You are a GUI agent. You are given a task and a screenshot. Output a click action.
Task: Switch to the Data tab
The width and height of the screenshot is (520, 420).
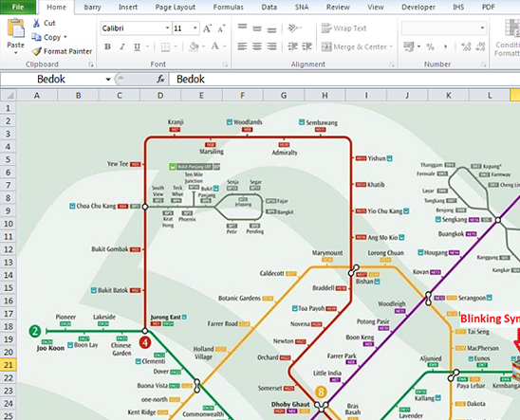pos(269,7)
